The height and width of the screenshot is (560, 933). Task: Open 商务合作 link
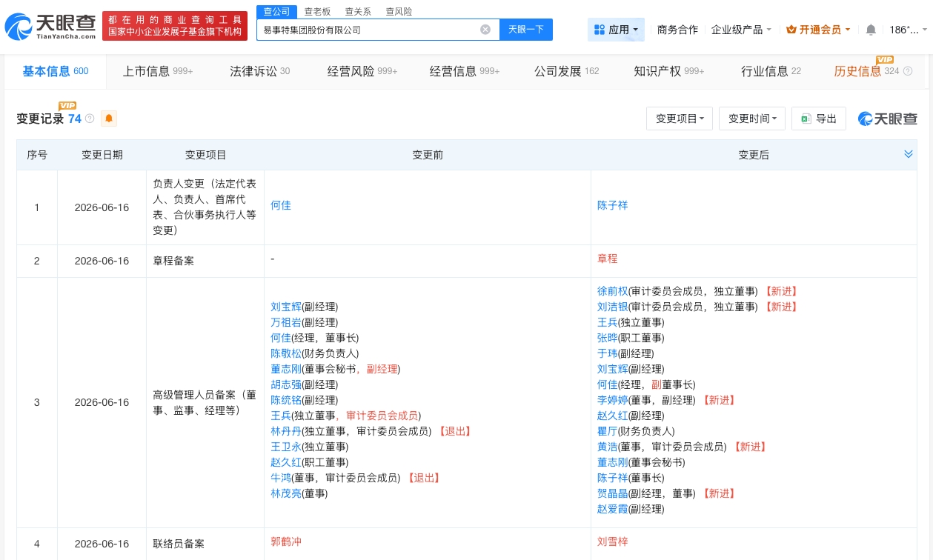677,30
